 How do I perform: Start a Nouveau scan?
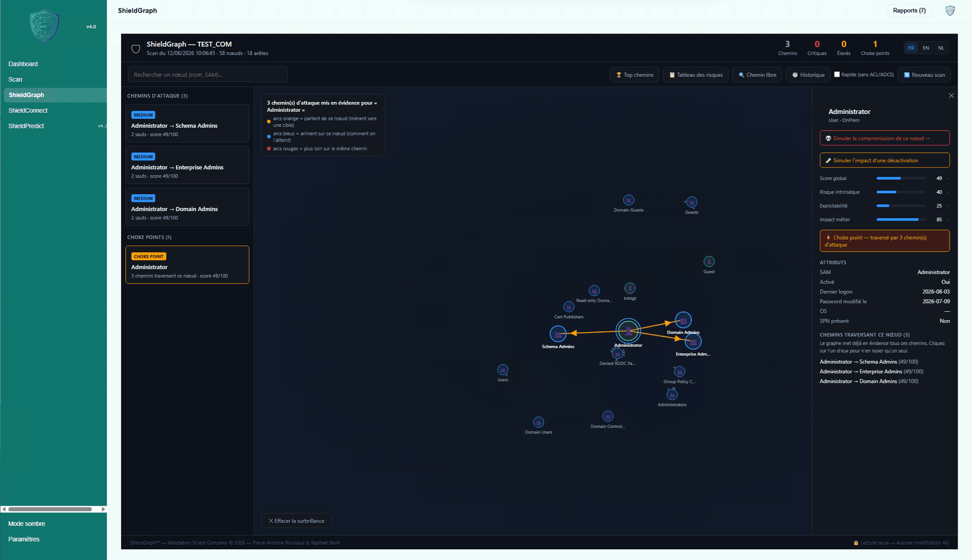coord(924,75)
